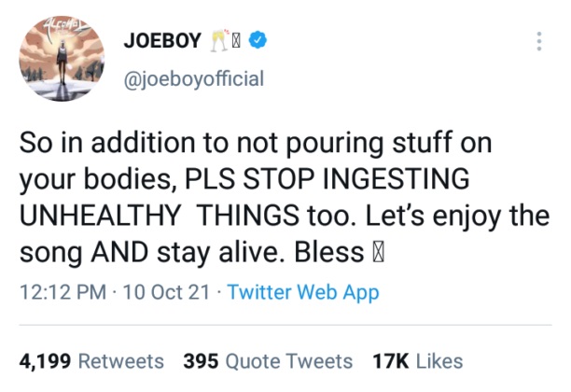Viewport: 571px width, 392px height.
Task: Click the blue verified badge
Action: pyautogui.click(x=264, y=41)
